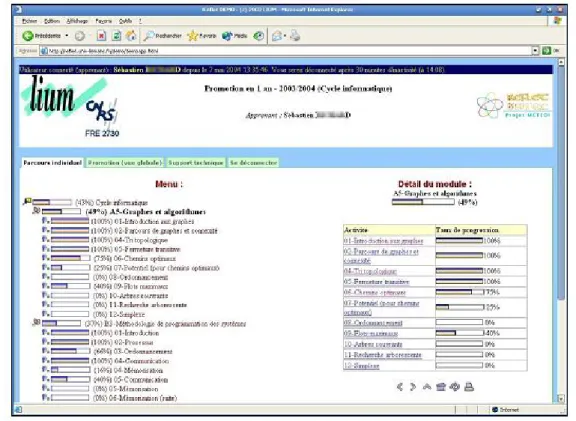Viewport: 576px width, 421px height.
Task: Open table link 01-Introduction aux graphes
Action: click(384, 241)
